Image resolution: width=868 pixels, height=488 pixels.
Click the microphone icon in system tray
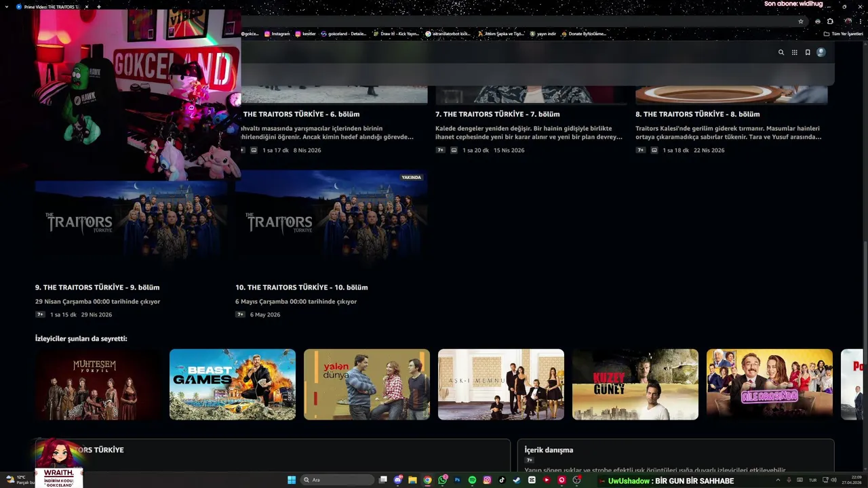click(789, 480)
